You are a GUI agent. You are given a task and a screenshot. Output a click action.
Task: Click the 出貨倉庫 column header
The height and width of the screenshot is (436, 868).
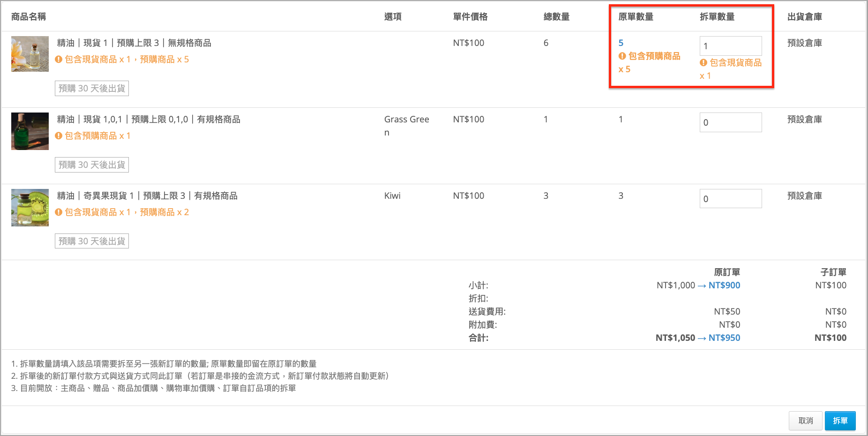(805, 17)
